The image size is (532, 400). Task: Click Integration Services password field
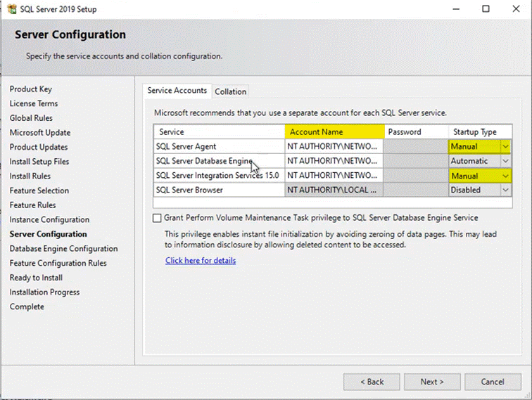tap(416, 176)
